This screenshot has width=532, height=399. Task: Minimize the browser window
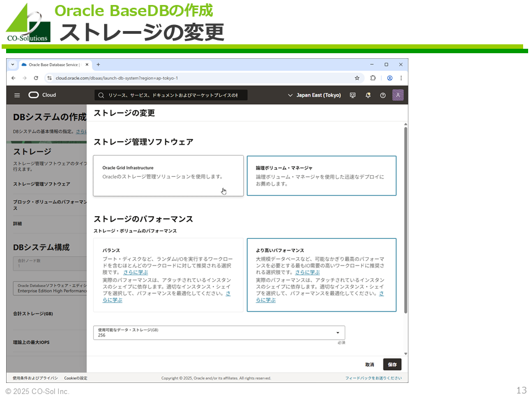(372, 64)
